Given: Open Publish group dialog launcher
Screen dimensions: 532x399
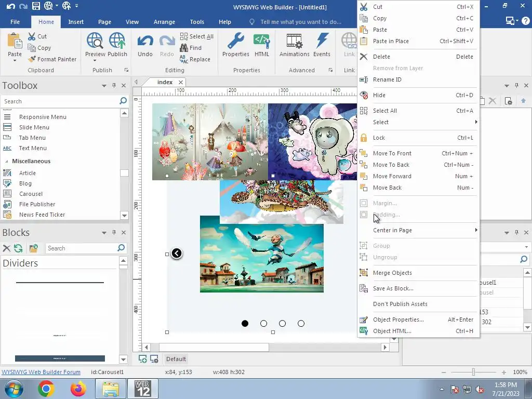Looking at the screenshot, I should click(126, 70).
